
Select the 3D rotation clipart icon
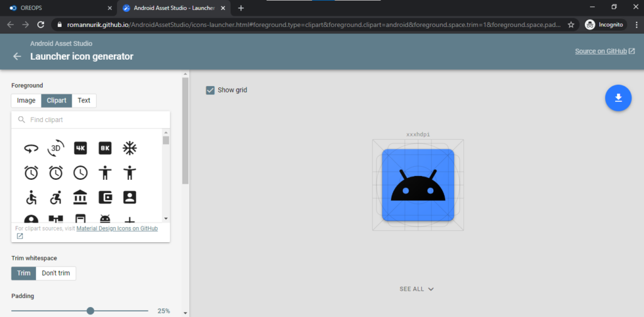pos(56,148)
